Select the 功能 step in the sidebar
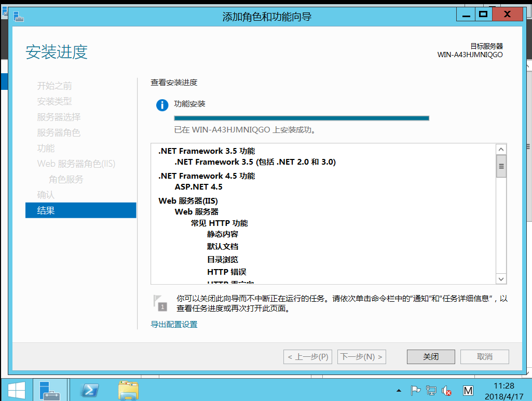This screenshot has height=401, width=532. pyautogui.click(x=46, y=149)
